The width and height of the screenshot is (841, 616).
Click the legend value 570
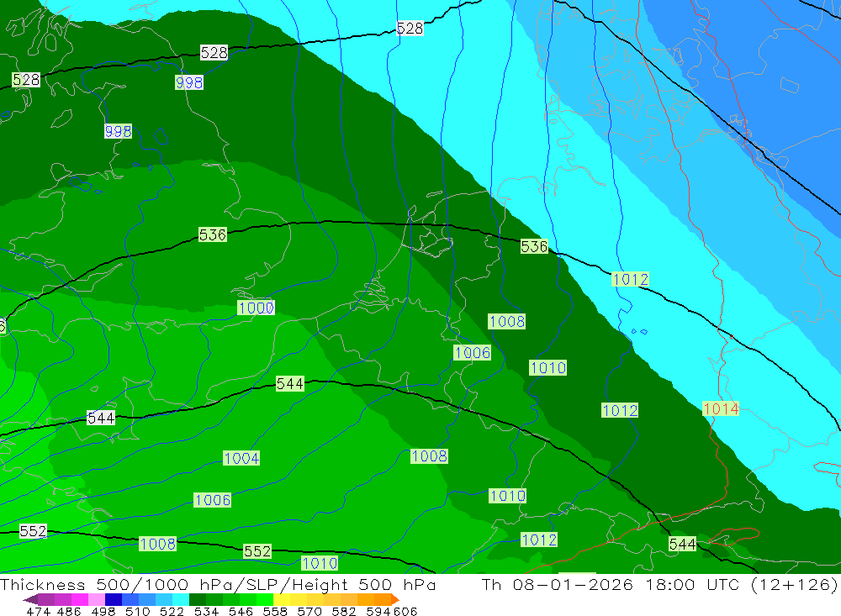click(x=309, y=611)
